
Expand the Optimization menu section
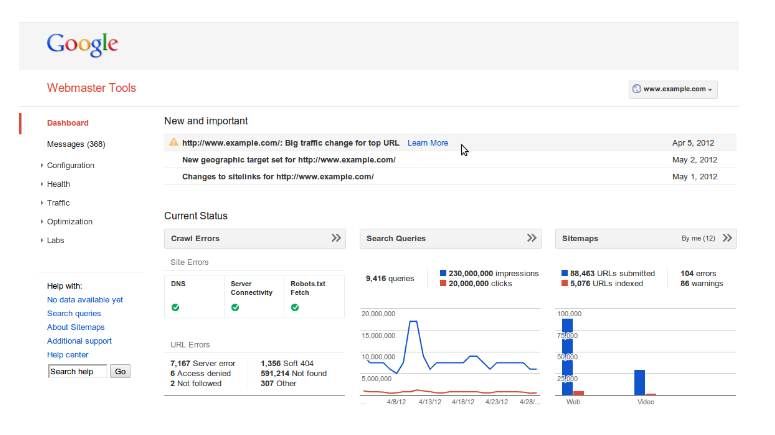(x=69, y=221)
